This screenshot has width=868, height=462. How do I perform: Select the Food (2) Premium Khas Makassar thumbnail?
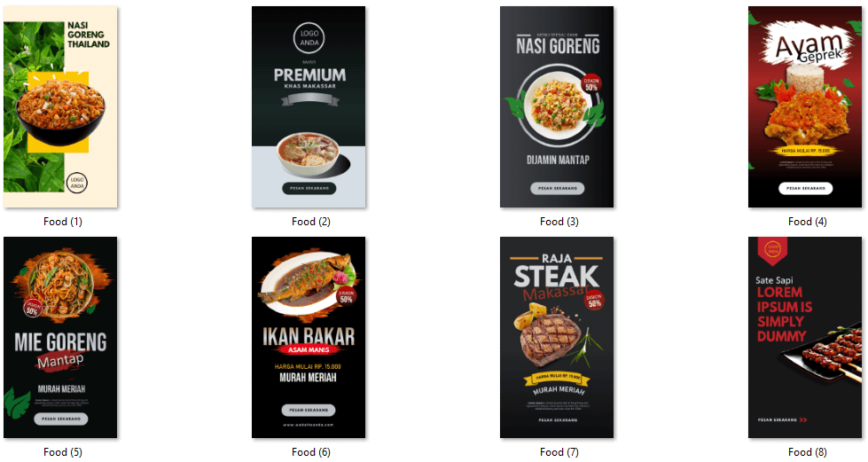(309, 107)
